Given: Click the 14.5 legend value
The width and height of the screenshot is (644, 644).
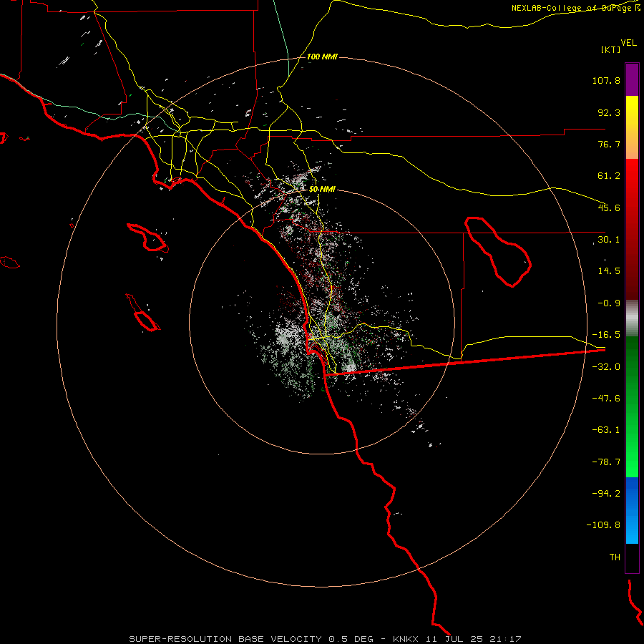Looking at the screenshot, I should point(609,271).
